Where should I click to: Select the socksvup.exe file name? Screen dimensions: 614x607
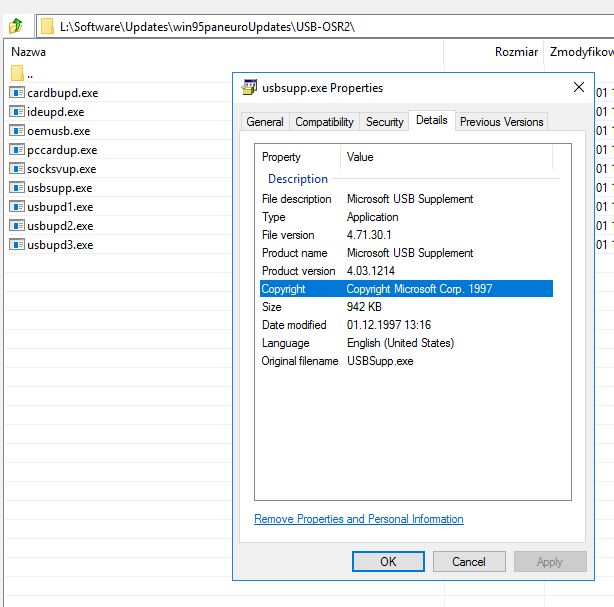click(x=61, y=169)
